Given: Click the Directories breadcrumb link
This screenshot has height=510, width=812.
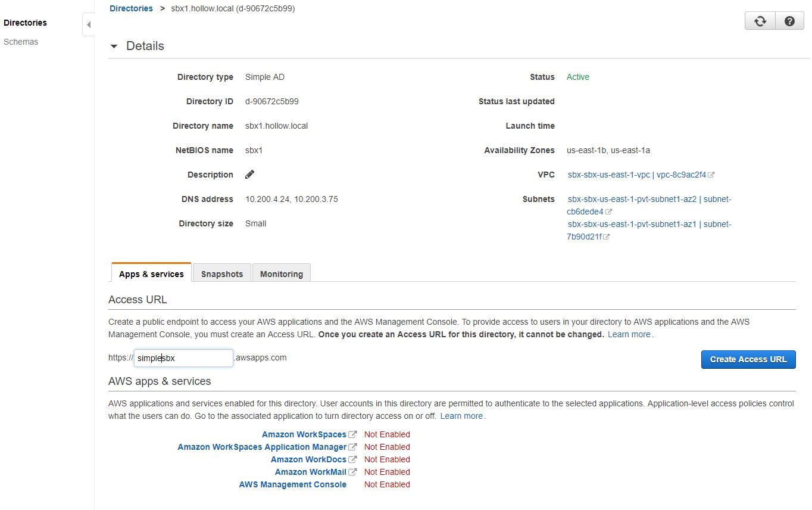Looking at the screenshot, I should (x=131, y=8).
